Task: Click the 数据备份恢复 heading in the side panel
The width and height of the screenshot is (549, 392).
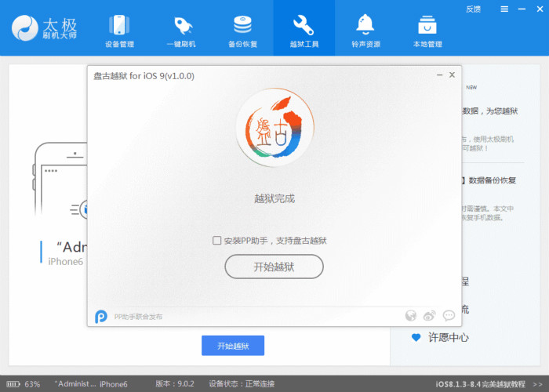Action: pos(492,180)
